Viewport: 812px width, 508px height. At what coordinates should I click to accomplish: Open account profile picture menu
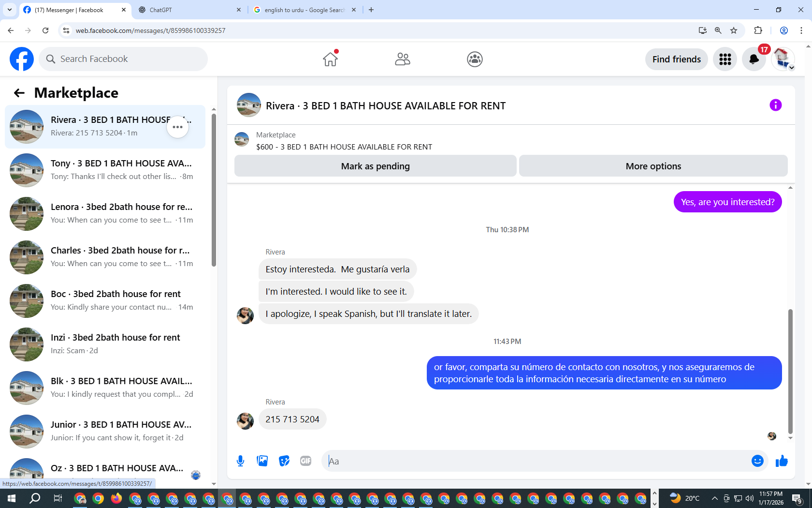783,59
